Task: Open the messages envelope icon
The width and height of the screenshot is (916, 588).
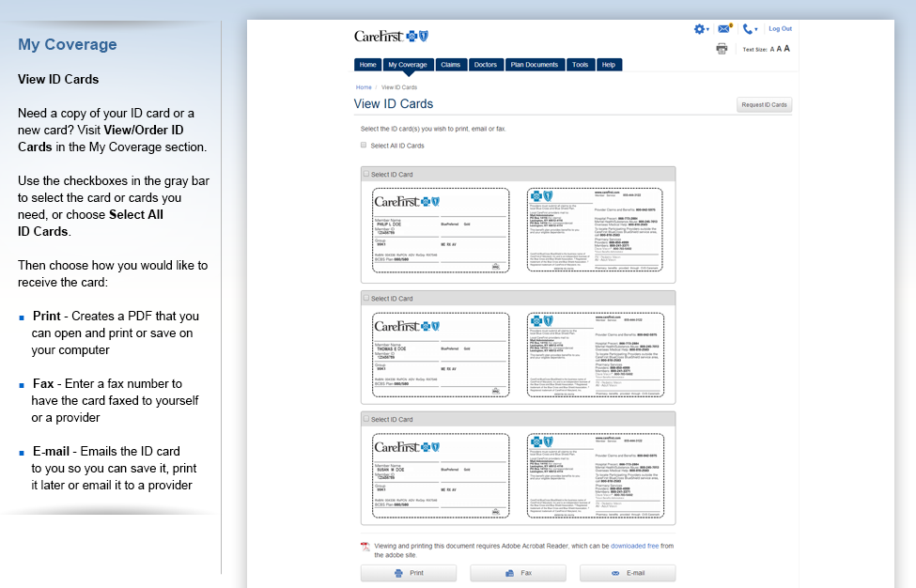Action: pyautogui.click(x=724, y=28)
